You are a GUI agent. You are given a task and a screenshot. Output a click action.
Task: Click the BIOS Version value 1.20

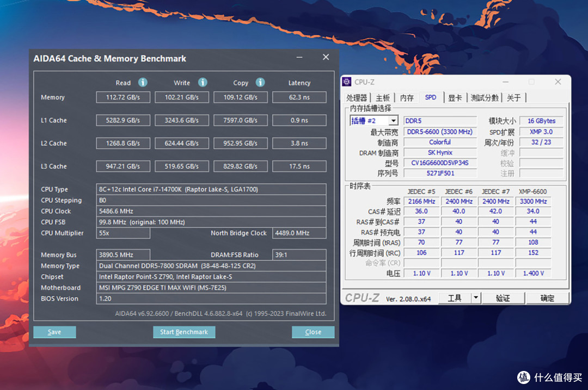tap(211, 299)
